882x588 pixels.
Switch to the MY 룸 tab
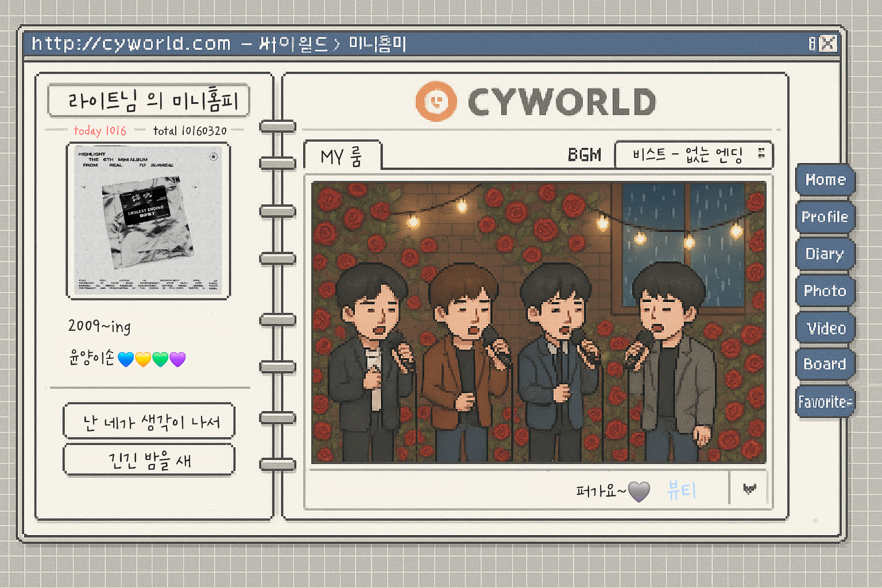(x=342, y=156)
